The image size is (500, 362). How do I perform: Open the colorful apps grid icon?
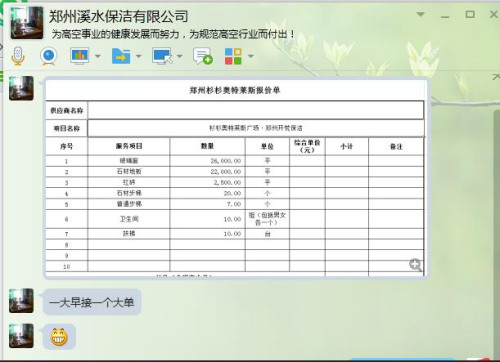coord(233,56)
